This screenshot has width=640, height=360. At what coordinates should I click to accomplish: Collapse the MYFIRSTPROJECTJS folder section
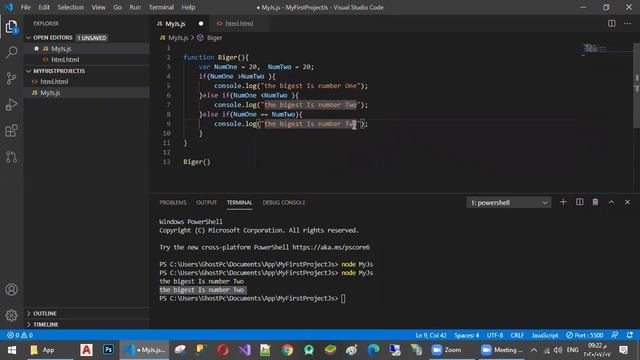(87, 71)
